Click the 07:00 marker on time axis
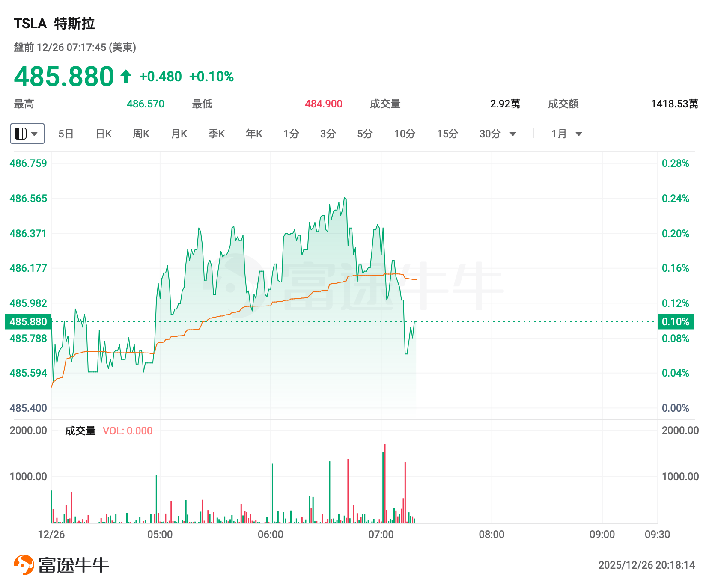709x588 pixels. (x=381, y=534)
